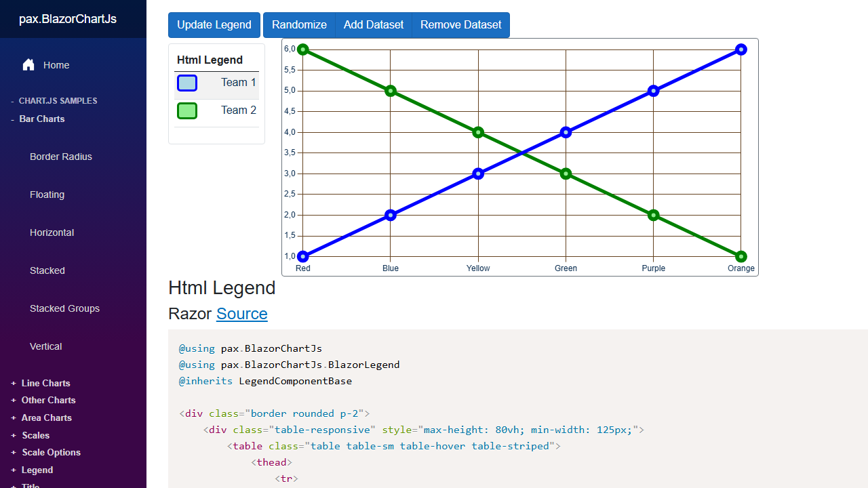Click green data point at Green
The image size is (868, 488).
click(x=566, y=174)
